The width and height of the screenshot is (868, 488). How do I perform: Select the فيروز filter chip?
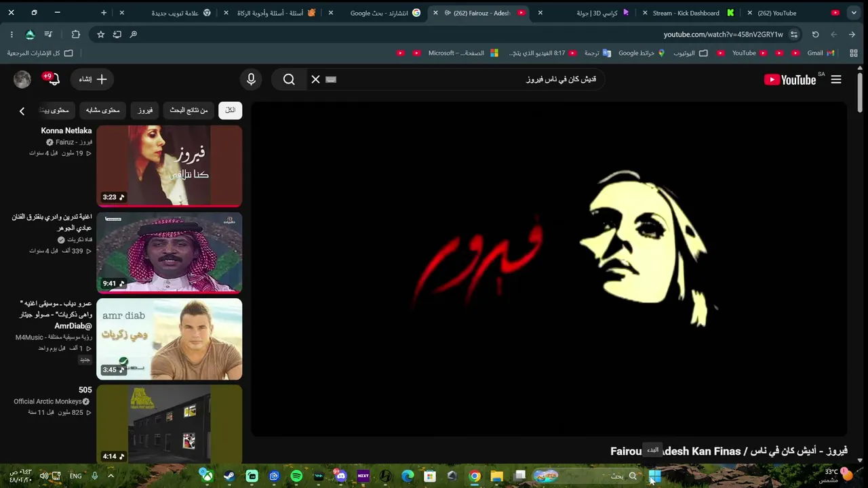(145, 110)
